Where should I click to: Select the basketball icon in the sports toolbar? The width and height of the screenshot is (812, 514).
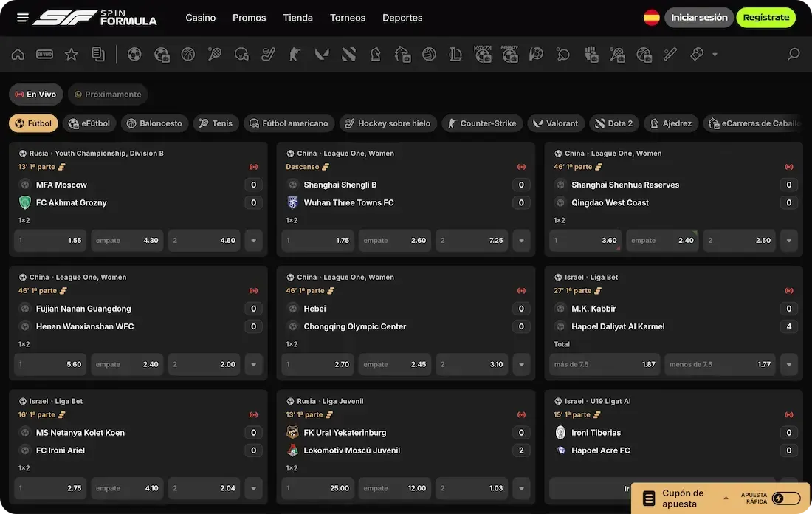(188, 54)
